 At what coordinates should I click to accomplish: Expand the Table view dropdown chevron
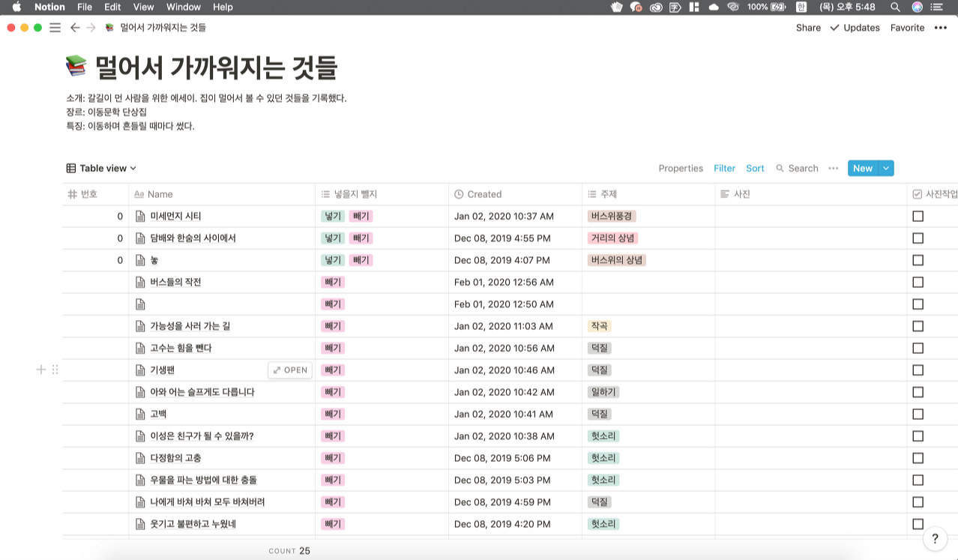(x=132, y=168)
